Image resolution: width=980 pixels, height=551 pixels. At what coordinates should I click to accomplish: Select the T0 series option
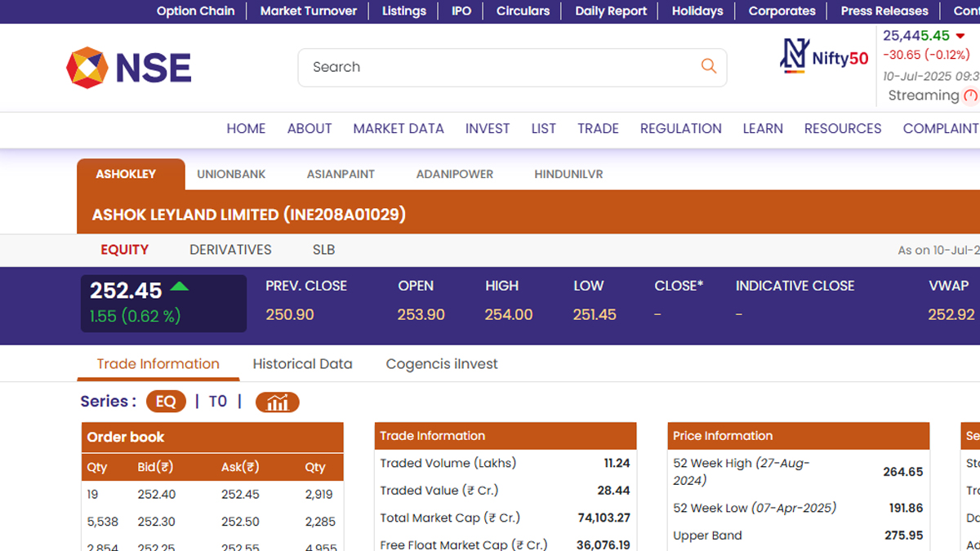pyautogui.click(x=218, y=402)
